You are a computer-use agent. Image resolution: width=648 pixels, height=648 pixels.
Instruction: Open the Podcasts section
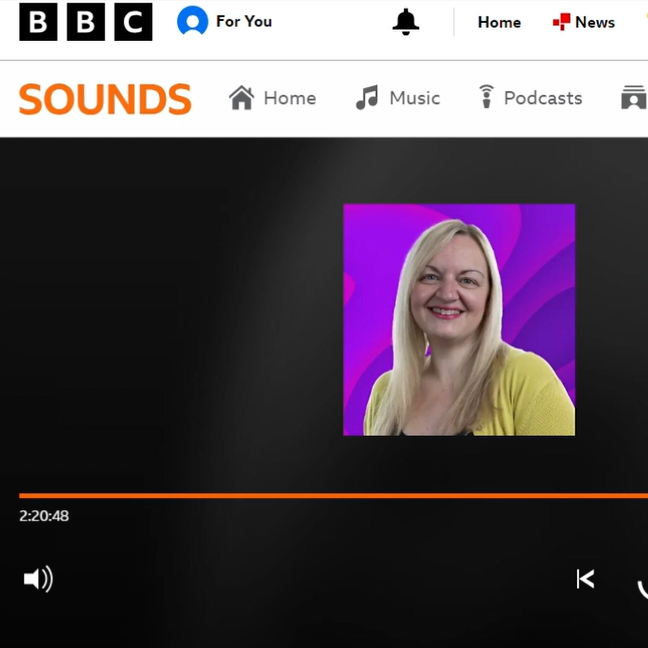(x=530, y=98)
